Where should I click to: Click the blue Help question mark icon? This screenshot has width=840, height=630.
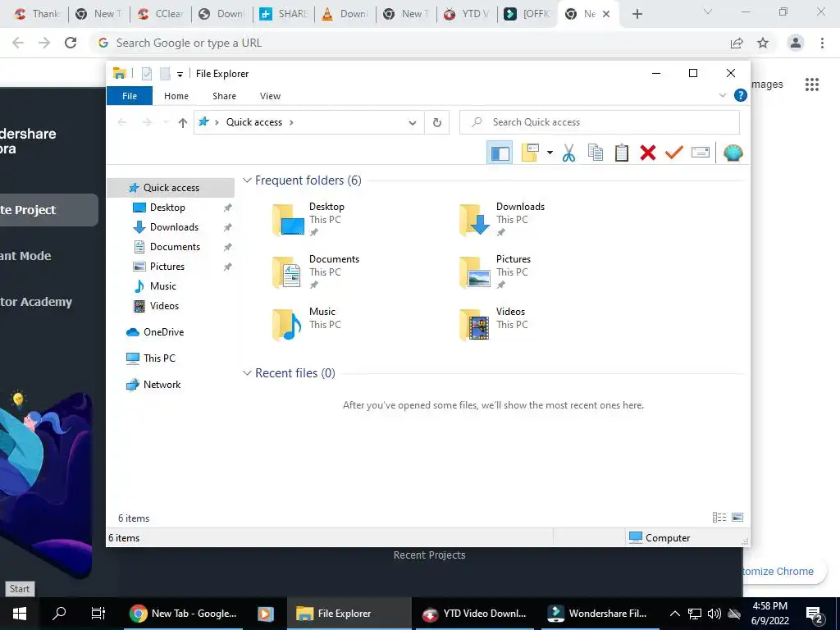point(741,95)
